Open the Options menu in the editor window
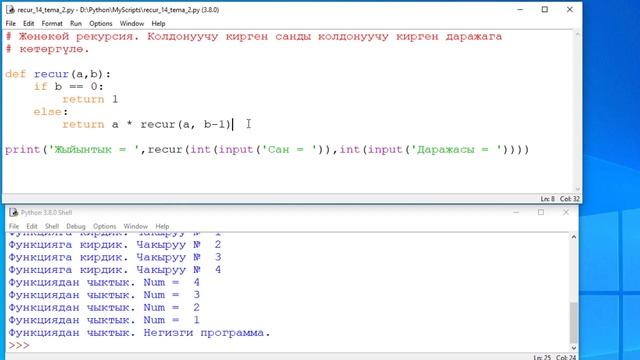This screenshot has height=360, width=640. click(x=101, y=24)
